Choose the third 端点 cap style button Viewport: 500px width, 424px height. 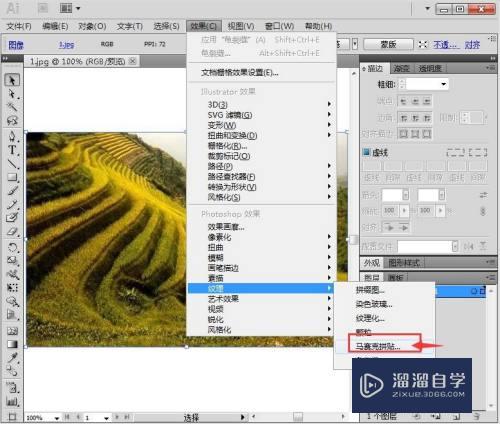click(427, 100)
